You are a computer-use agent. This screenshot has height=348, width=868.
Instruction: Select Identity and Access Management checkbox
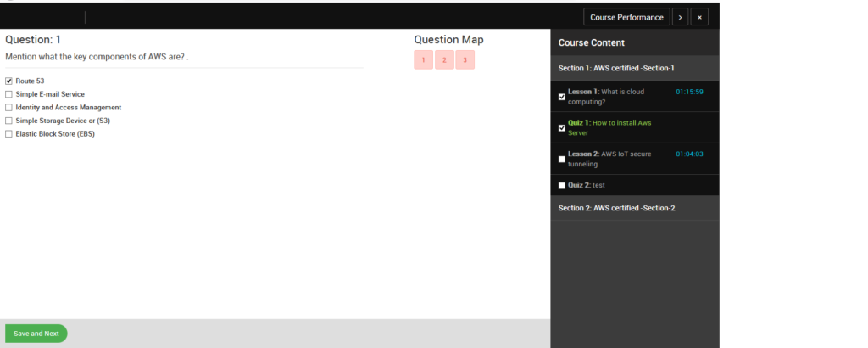click(x=8, y=108)
